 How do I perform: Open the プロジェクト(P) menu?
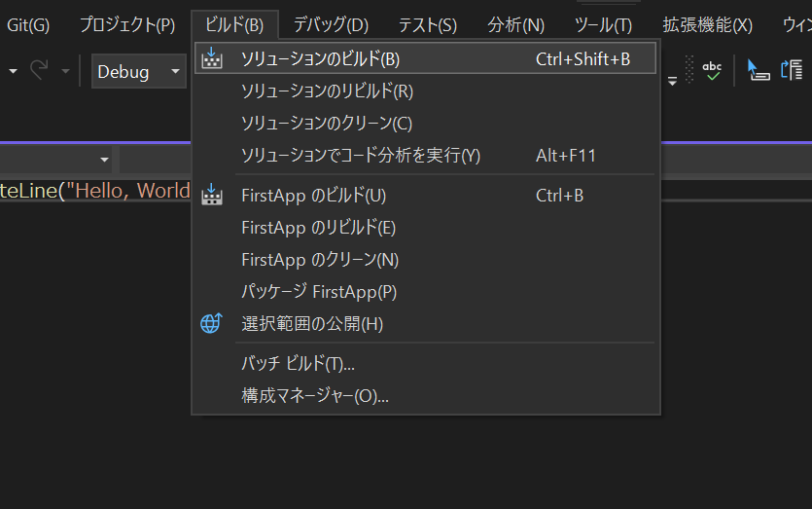(127, 25)
